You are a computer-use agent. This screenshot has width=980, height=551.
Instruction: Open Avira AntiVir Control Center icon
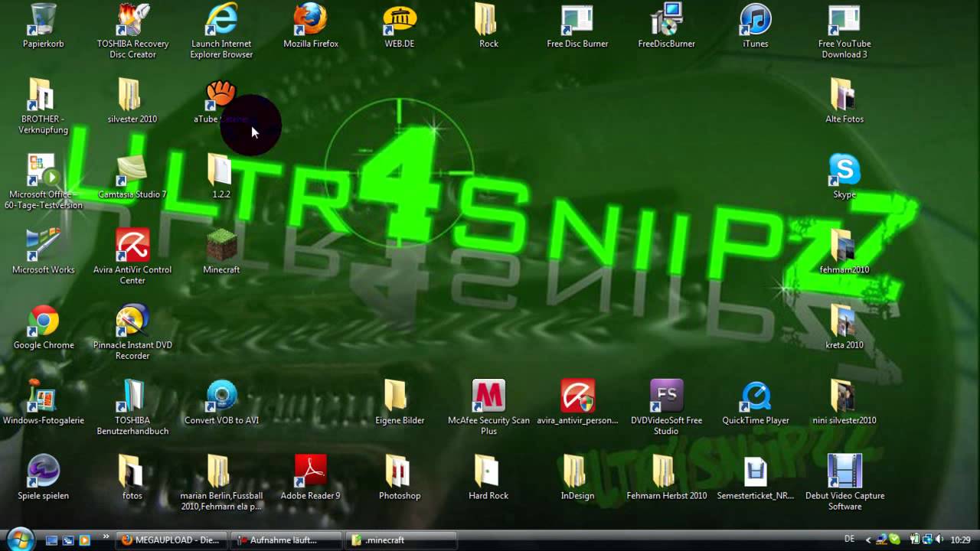click(132, 246)
